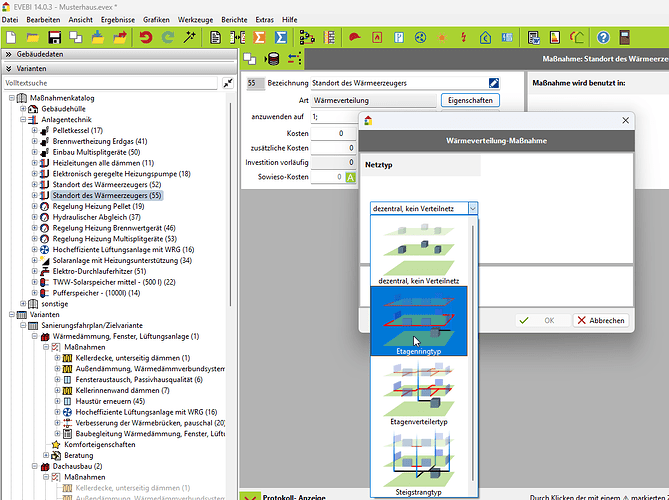Open the Netztyp dropdown arrow
The image size is (669, 500).
(473, 208)
